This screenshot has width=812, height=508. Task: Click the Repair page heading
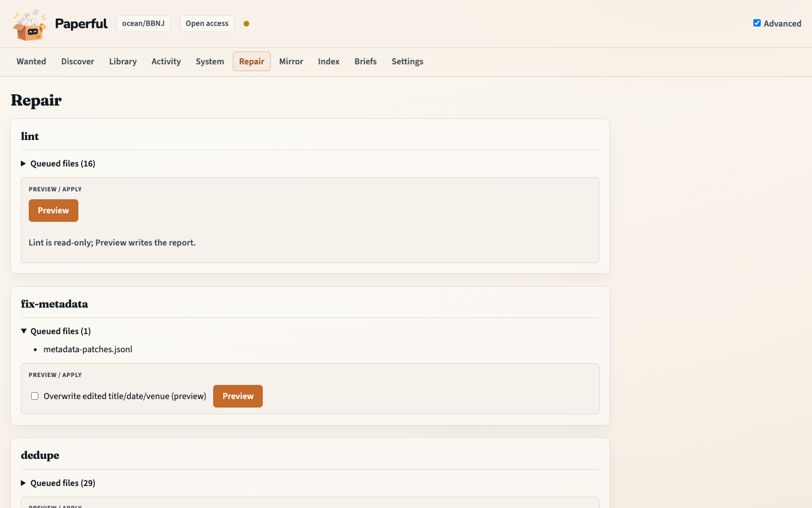pos(36,100)
